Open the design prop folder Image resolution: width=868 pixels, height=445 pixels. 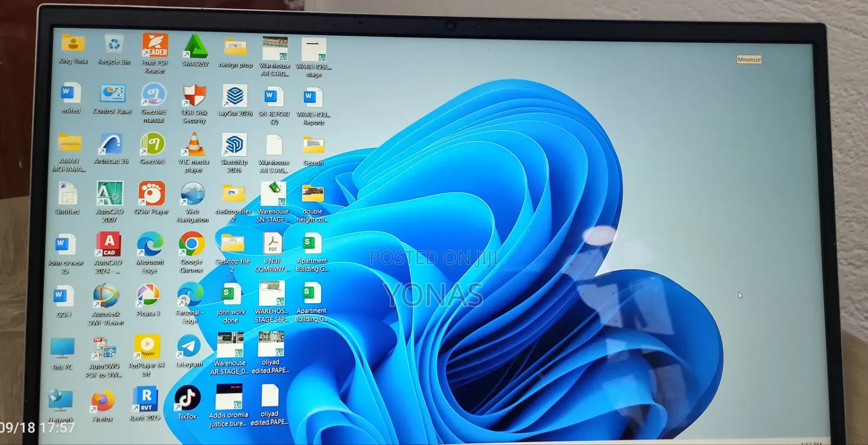pyautogui.click(x=235, y=53)
